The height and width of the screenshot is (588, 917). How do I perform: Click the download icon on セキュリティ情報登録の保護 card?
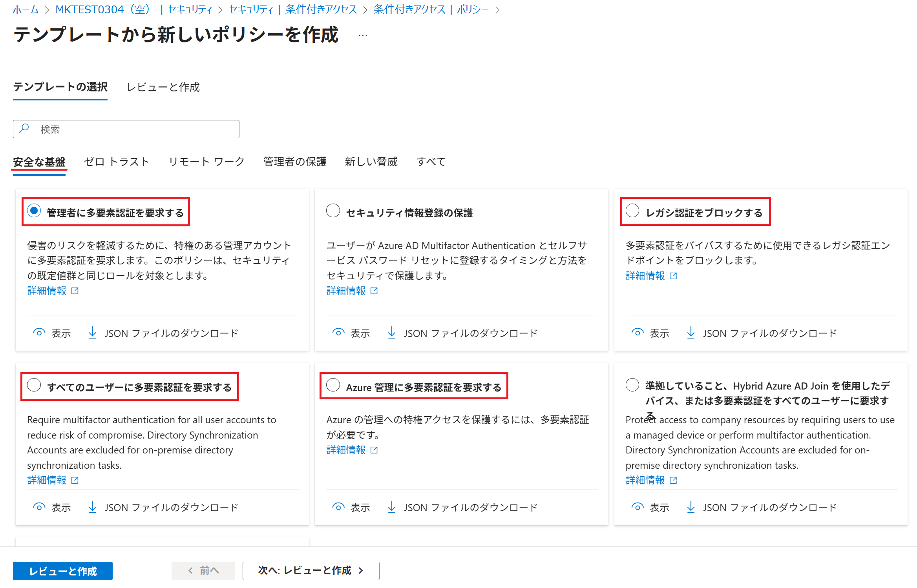[391, 333]
